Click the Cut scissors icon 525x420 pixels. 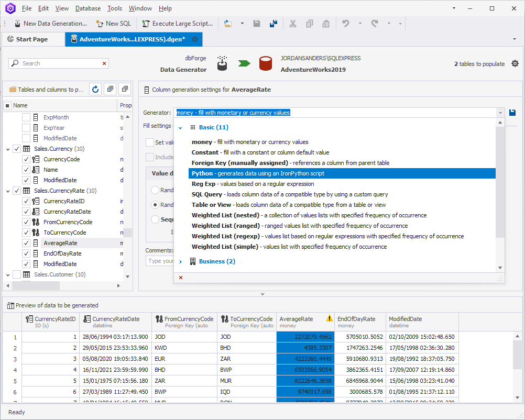pyautogui.click(x=293, y=24)
